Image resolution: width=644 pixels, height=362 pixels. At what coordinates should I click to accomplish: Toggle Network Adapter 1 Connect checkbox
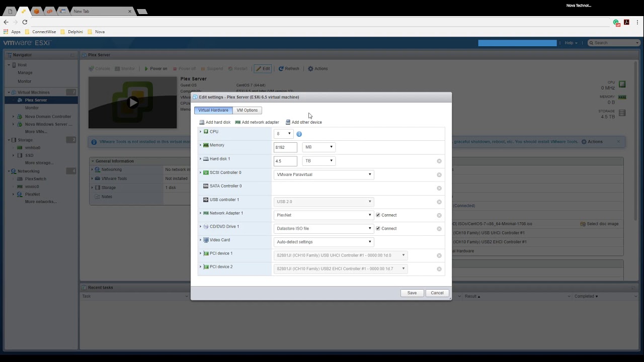[x=378, y=215]
